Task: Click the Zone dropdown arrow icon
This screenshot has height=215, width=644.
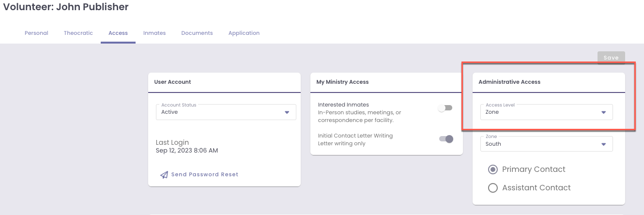Action: coord(603,144)
